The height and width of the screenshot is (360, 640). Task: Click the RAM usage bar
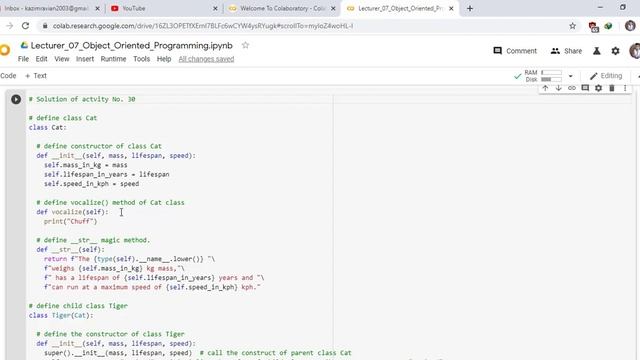(551, 73)
